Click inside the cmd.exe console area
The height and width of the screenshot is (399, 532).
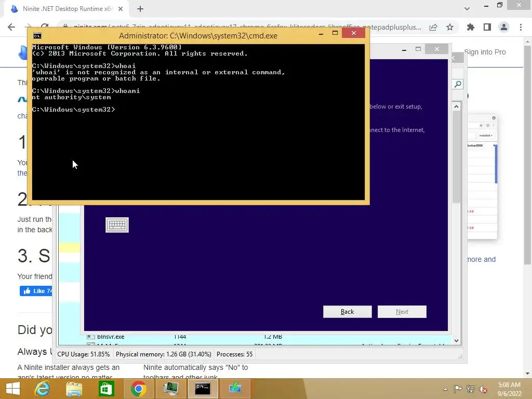coord(198,122)
